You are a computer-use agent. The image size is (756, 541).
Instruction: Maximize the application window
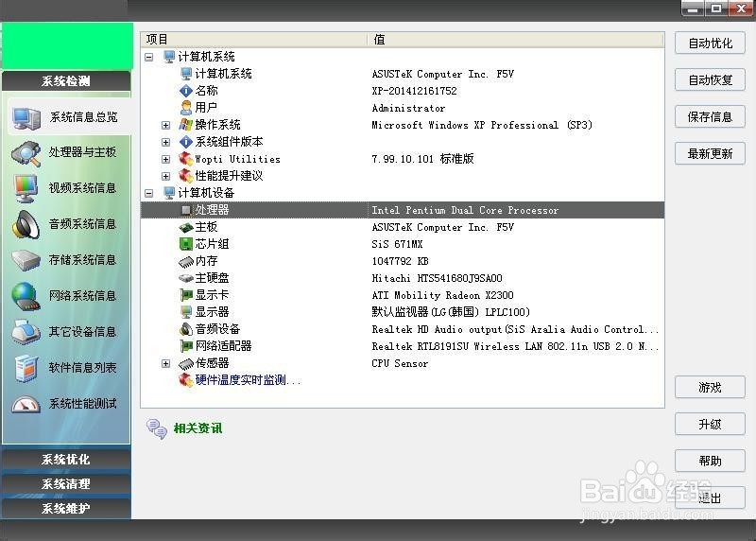[x=716, y=9]
